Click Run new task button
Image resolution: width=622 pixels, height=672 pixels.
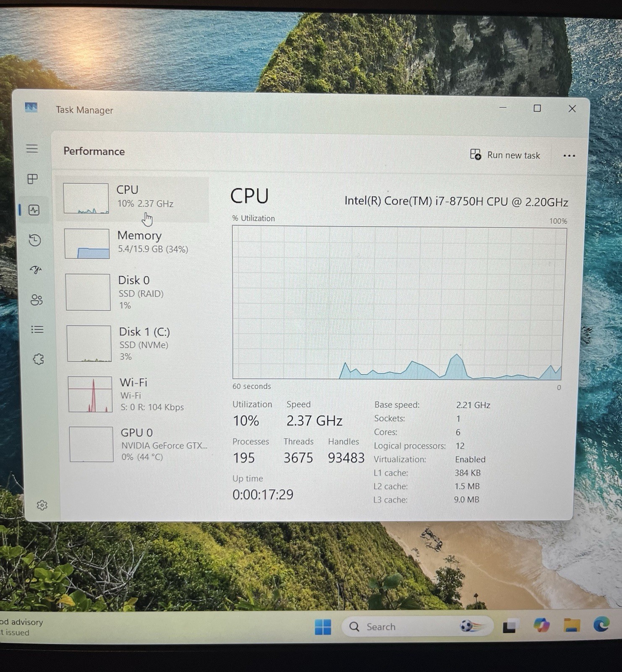[505, 155]
